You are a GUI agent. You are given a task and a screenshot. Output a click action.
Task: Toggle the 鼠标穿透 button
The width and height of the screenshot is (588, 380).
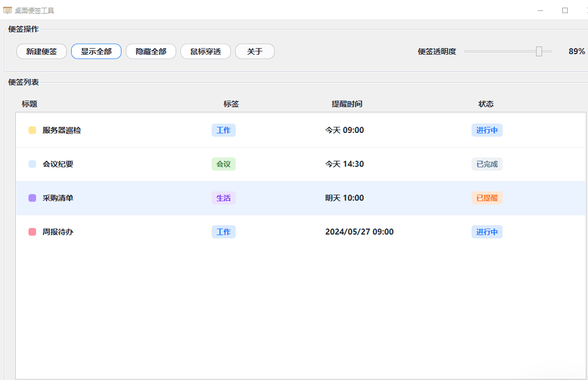(206, 51)
